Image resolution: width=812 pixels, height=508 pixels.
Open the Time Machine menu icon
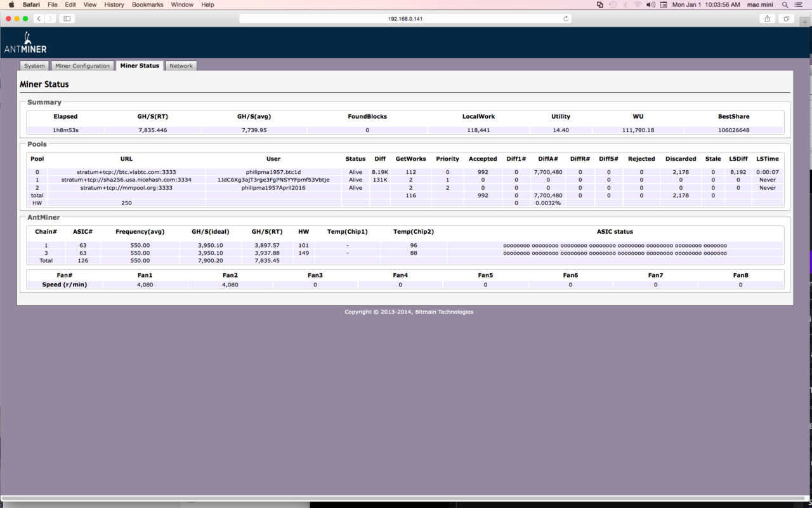(613, 4)
